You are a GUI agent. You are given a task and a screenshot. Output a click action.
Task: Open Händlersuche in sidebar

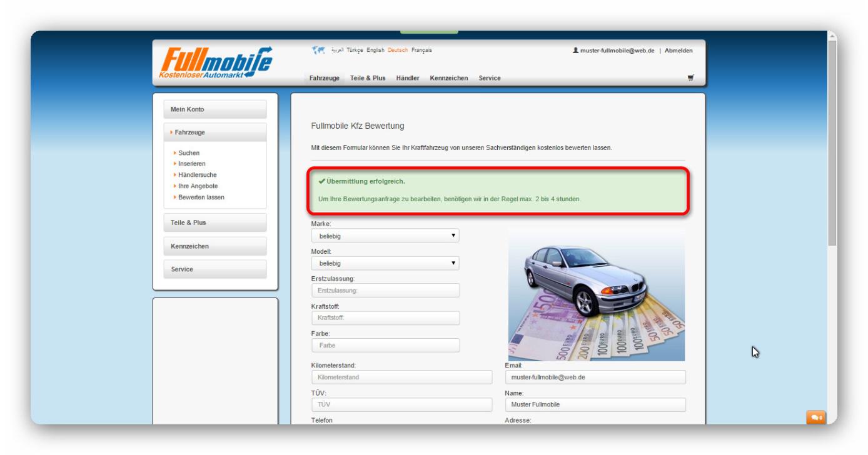198,175
